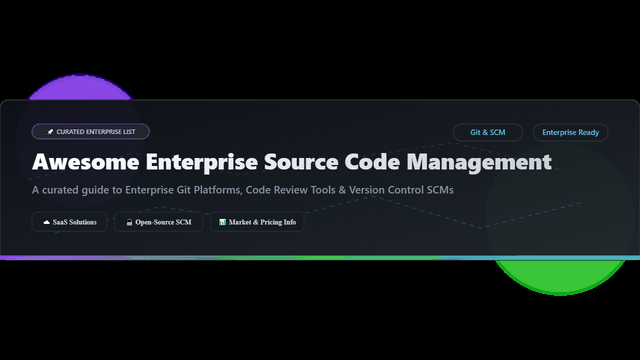Click the Awesome Enterprise Source Code Management heading
The image size is (640, 360).
point(292,162)
